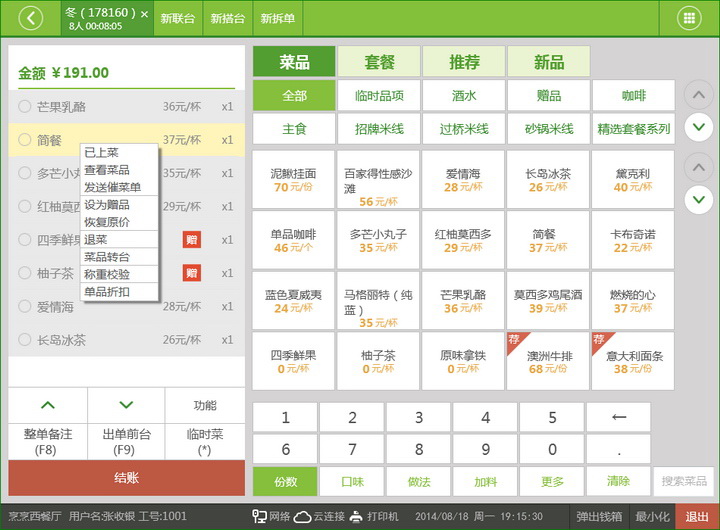Open the grid menu icon at top right
The image size is (720, 530).
689,18
